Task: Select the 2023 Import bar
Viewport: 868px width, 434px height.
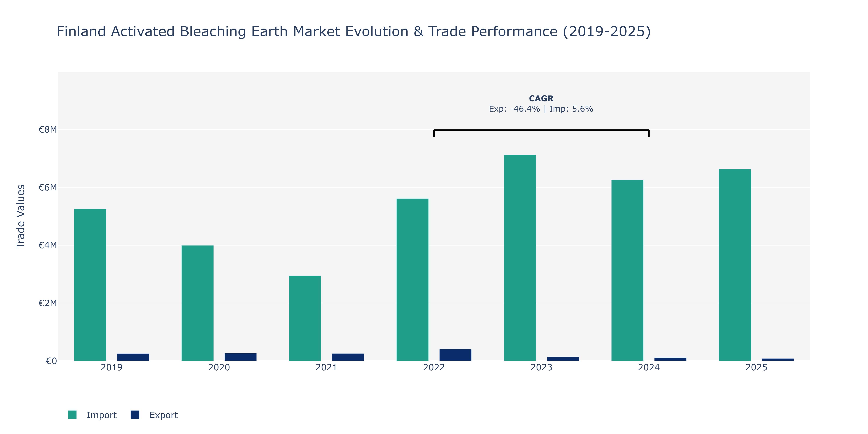Action: [520, 258]
